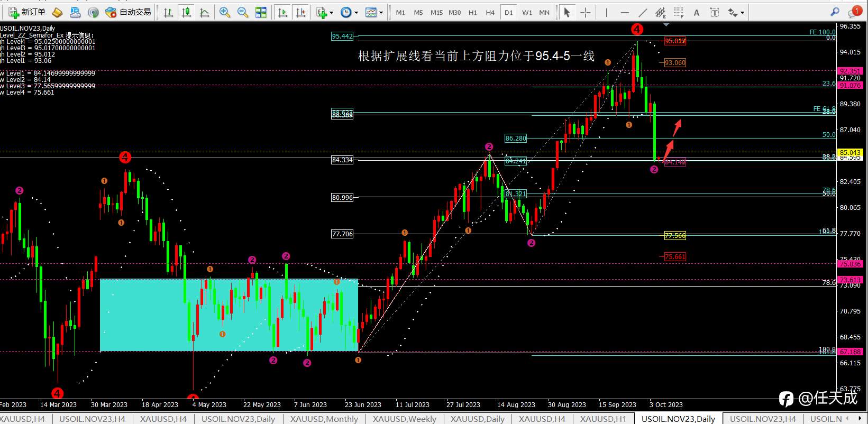Expand the Arrows objects dropdown arrow

742,12
